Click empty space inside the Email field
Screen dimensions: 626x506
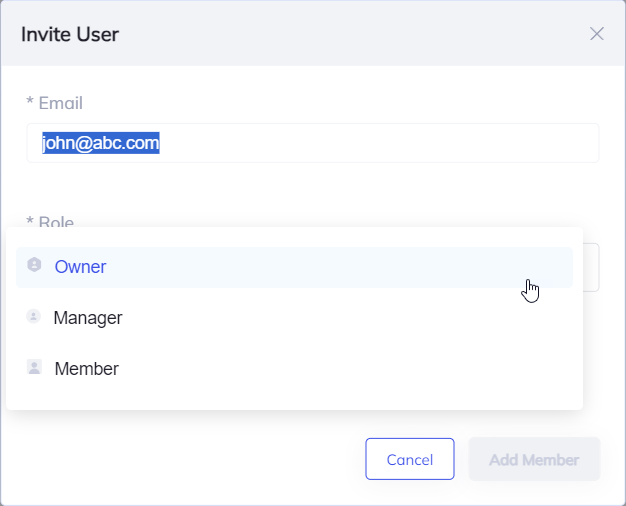pyautogui.click(x=400, y=143)
